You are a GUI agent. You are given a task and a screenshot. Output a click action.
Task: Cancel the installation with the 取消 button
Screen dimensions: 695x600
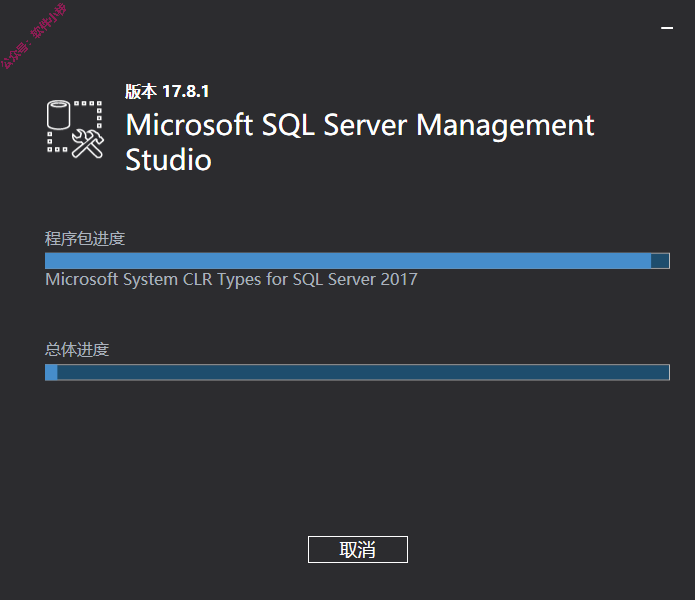(358, 549)
